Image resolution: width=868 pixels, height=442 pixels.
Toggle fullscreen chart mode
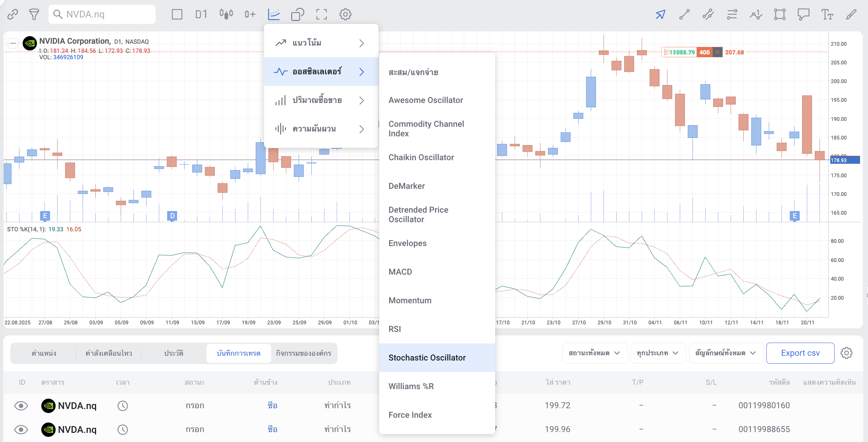pos(321,15)
